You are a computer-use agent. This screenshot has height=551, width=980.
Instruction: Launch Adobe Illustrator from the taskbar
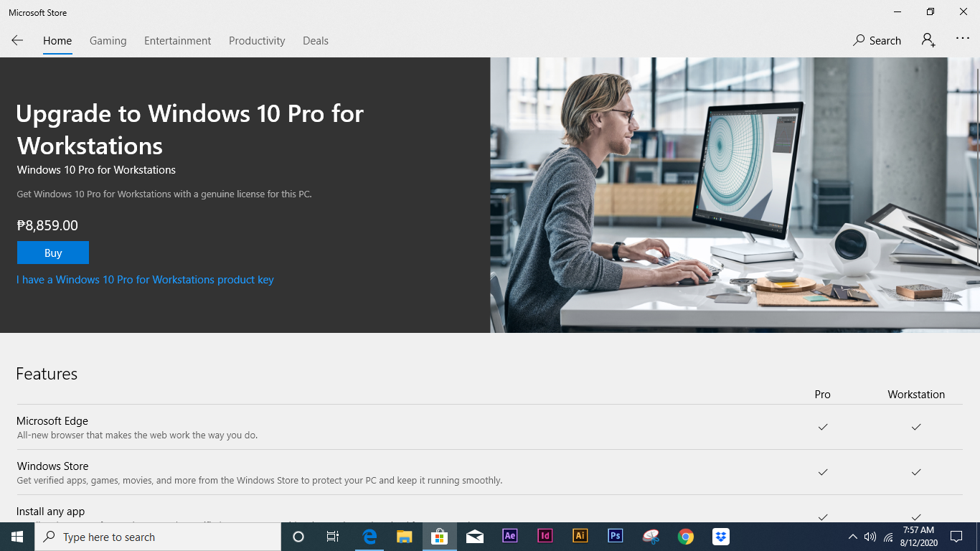coord(580,536)
